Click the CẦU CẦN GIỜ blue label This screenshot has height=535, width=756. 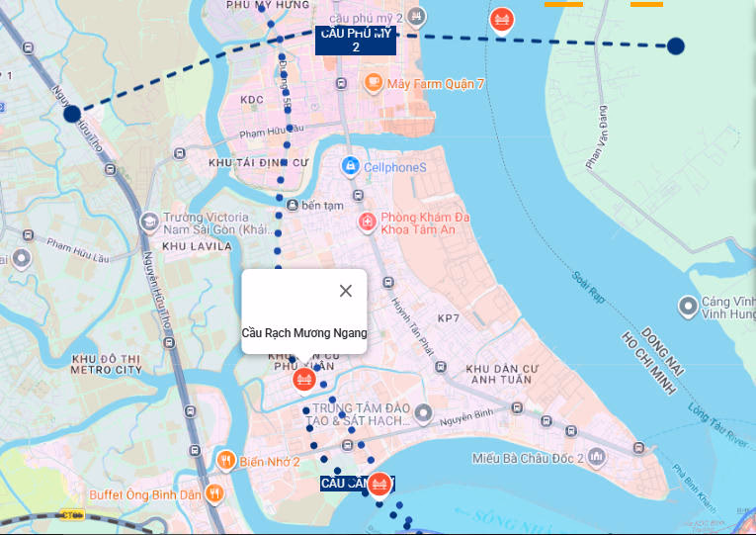click(x=358, y=484)
